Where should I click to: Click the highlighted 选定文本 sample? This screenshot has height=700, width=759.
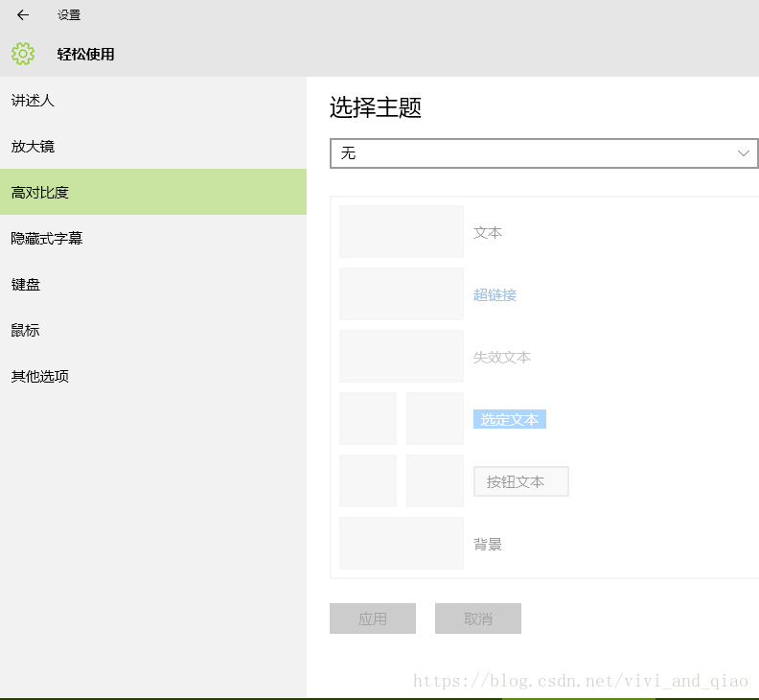[x=510, y=419]
